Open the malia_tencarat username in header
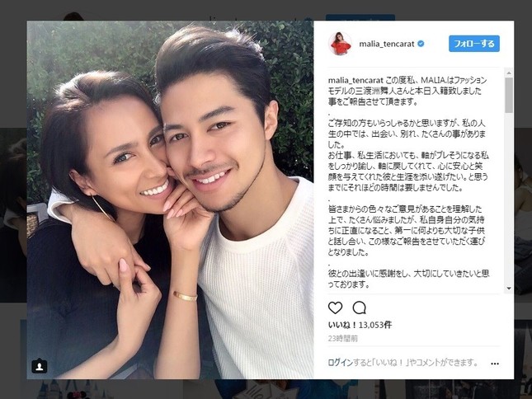This screenshot has height=399, width=532. 387,44
